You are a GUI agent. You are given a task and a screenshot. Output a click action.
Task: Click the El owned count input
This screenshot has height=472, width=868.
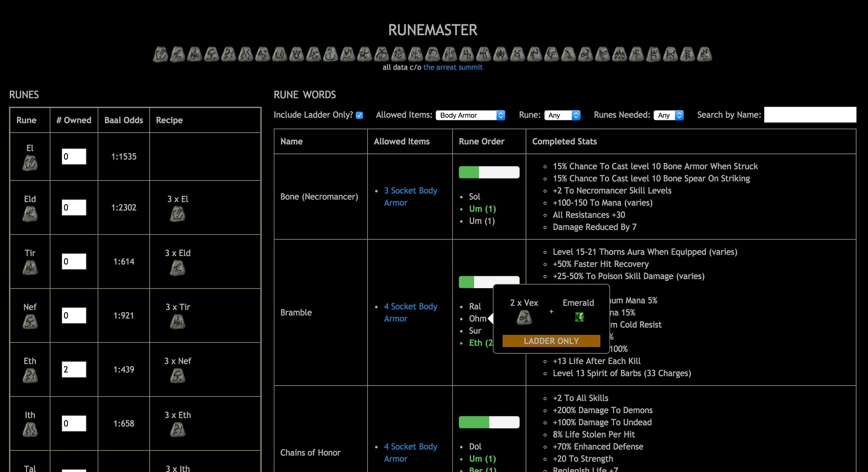click(x=74, y=156)
